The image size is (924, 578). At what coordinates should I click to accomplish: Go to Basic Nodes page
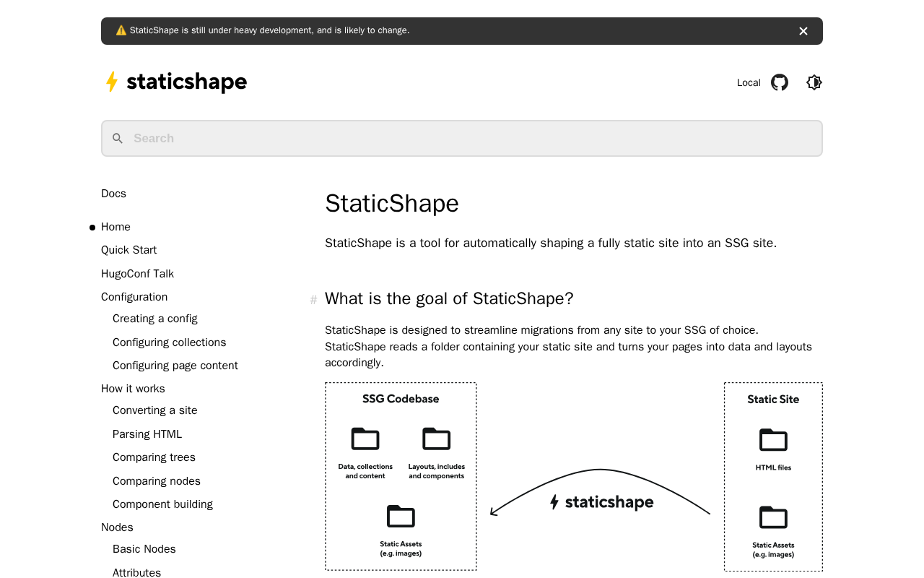click(x=144, y=549)
